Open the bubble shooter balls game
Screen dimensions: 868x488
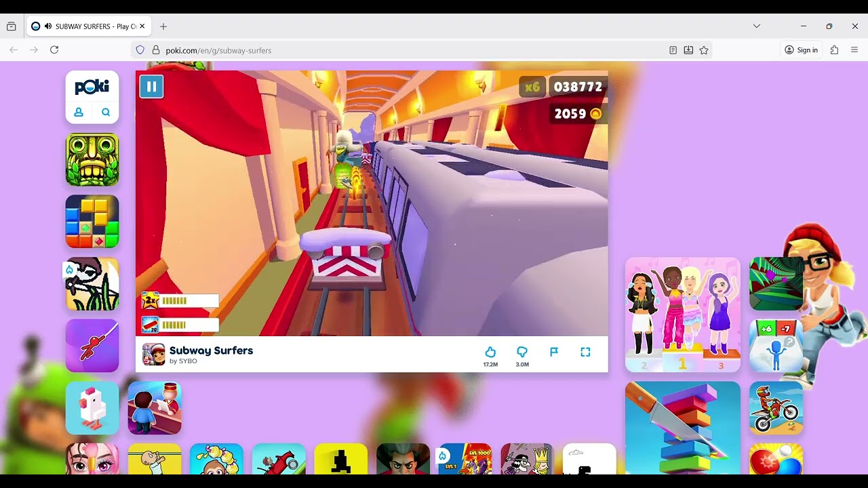tap(776, 459)
